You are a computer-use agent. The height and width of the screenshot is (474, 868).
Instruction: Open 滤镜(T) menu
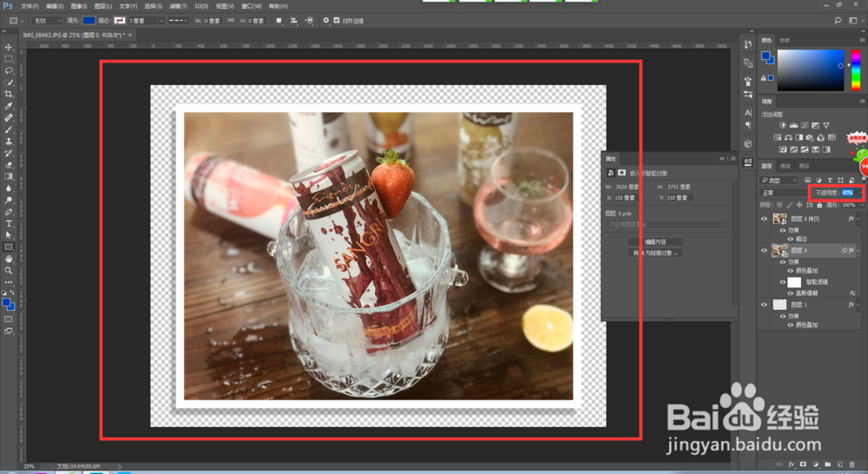point(178,6)
